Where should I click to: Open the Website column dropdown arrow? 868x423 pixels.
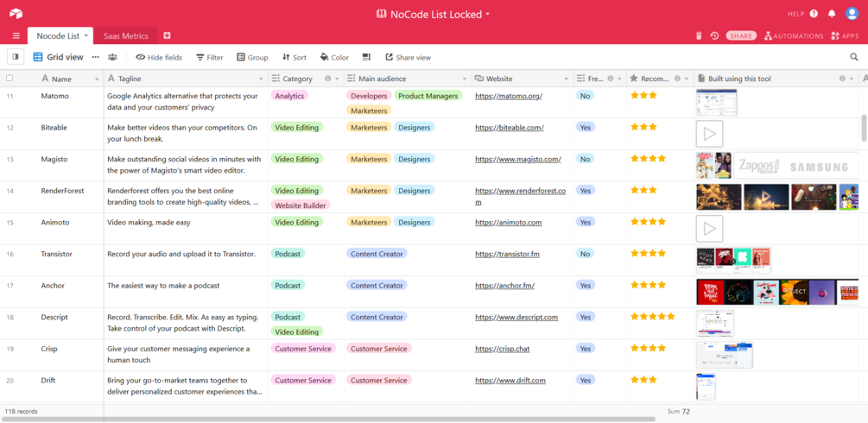coord(567,79)
